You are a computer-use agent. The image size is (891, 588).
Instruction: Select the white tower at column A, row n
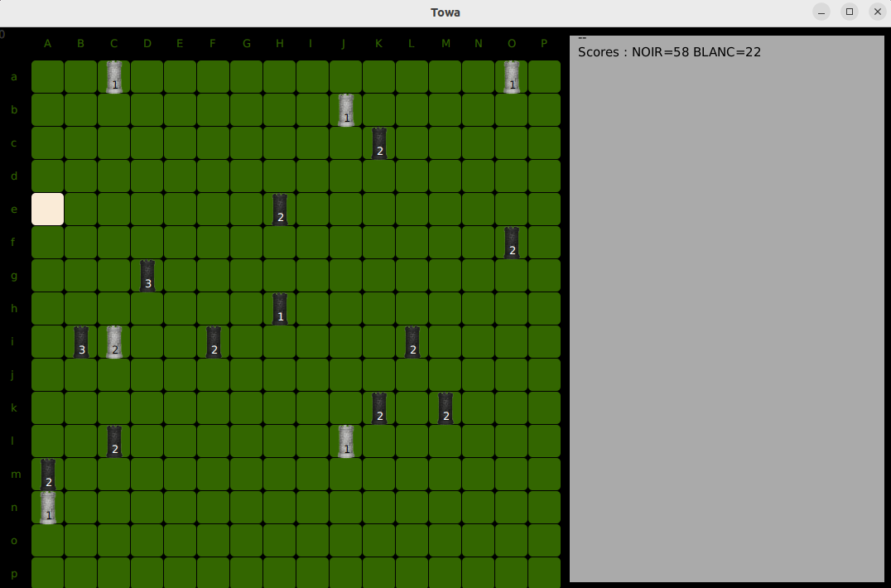click(x=48, y=508)
